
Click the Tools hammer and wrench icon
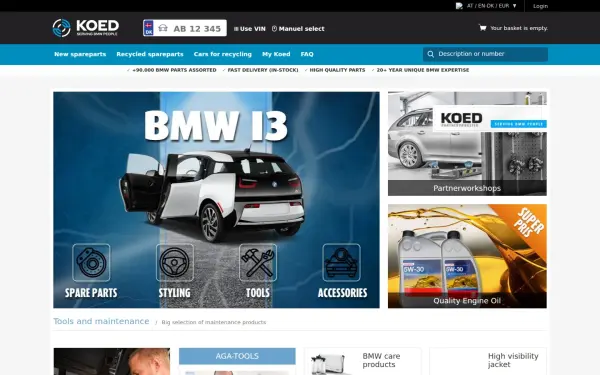[258, 262]
